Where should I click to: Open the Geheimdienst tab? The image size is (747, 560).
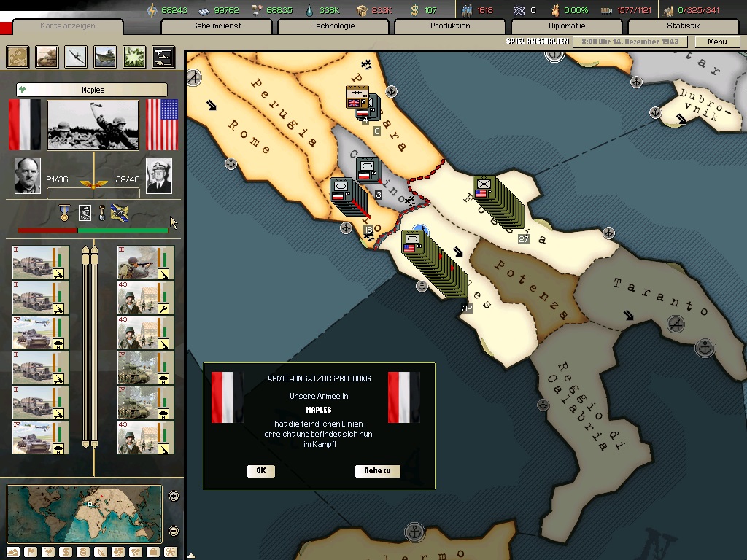(x=217, y=26)
